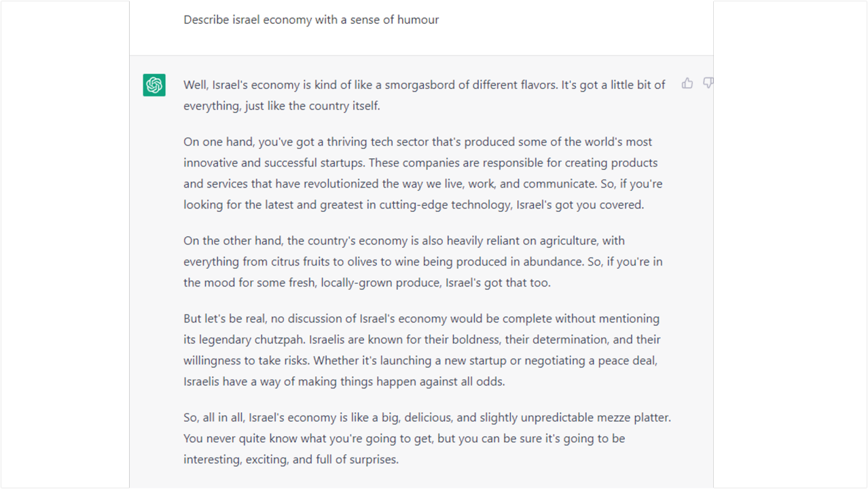Give the response a thumbs up
The image size is (868, 489).
pyautogui.click(x=687, y=84)
